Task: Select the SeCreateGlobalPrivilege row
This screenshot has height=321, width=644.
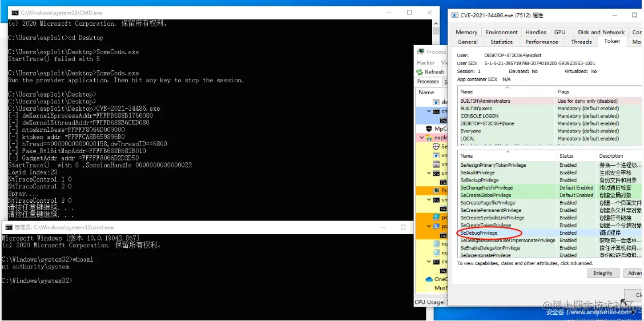Action: coord(550,195)
